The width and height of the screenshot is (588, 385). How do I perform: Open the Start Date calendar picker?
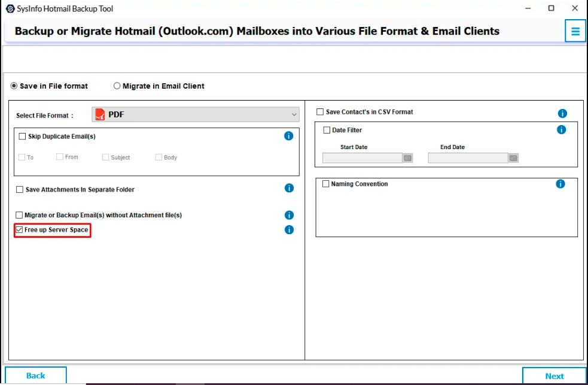[407, 158]
